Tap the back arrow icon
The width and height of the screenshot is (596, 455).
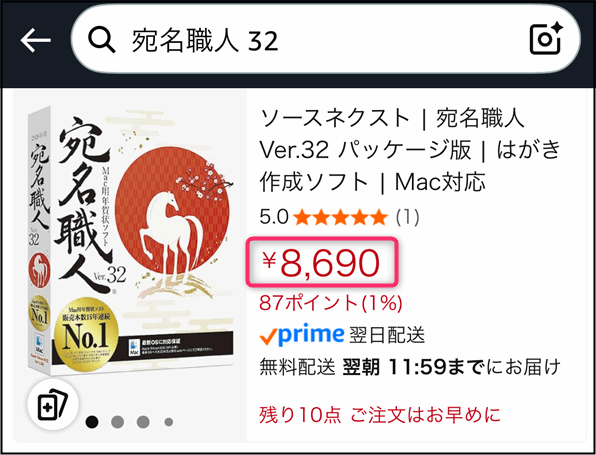[36, 40]
